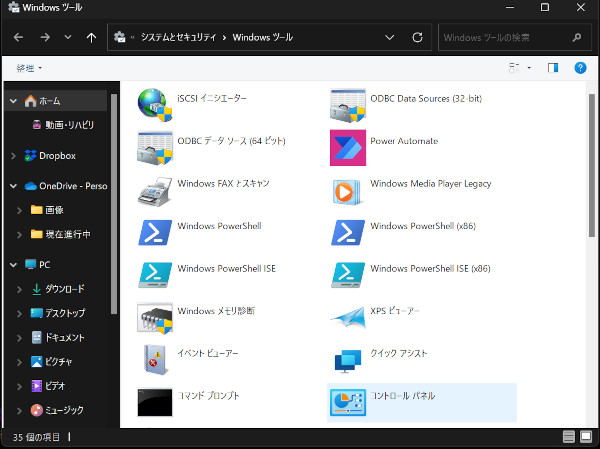Expand the 画像 folder node
Screen dimensions: 600x449
click(x=20, y=210)
